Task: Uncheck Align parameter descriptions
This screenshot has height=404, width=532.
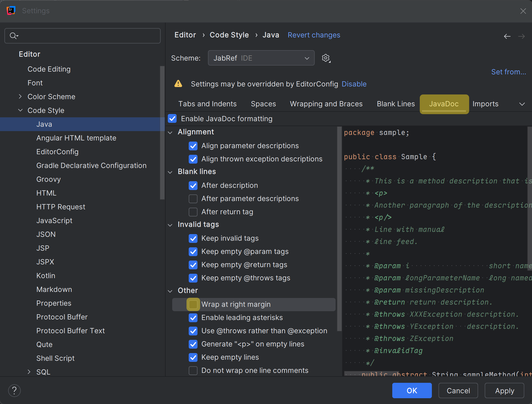Action: click(193, 146)
